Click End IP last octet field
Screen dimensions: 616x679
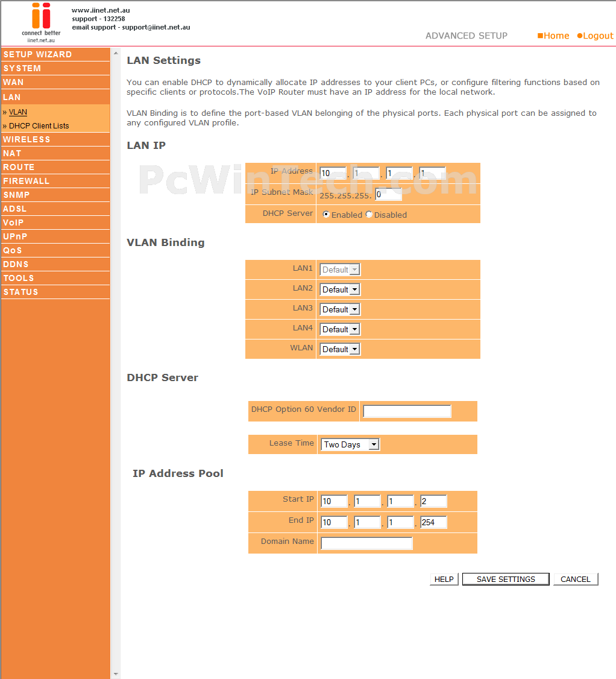pyautogui.click(x=433, y=522)
